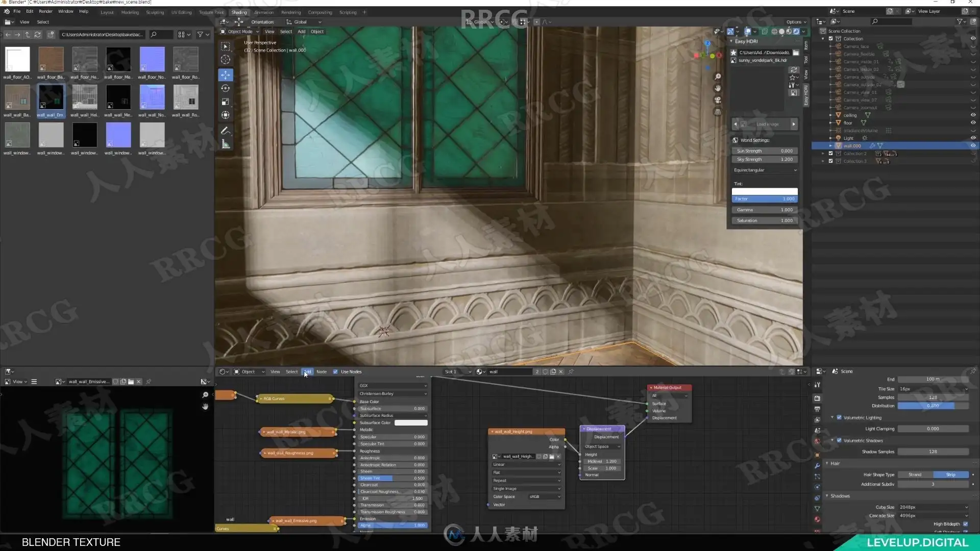Open the Measure ruler tool
The width and height of the screenshot is (980, 551).
[226, 144]
